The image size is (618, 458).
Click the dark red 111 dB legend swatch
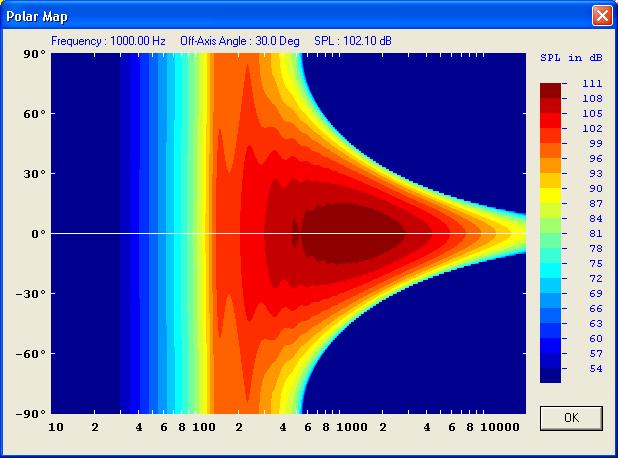coord(550,90)
